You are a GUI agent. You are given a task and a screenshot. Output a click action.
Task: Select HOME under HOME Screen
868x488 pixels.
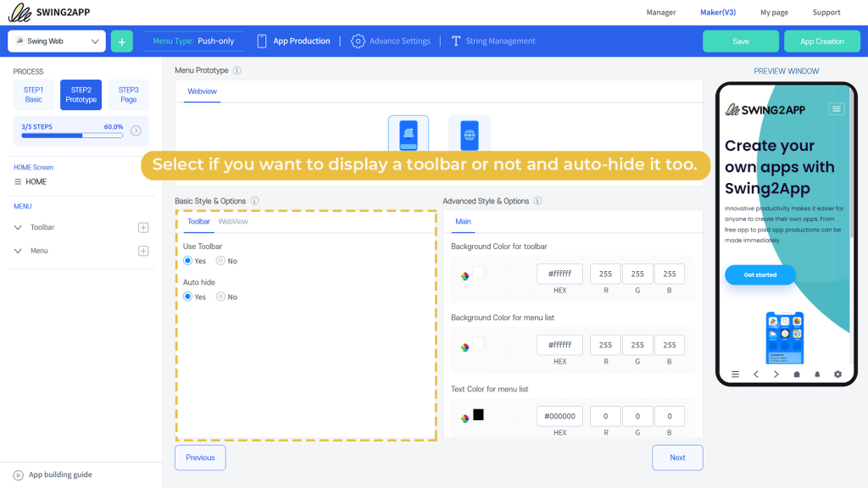(x=36, y=181)
